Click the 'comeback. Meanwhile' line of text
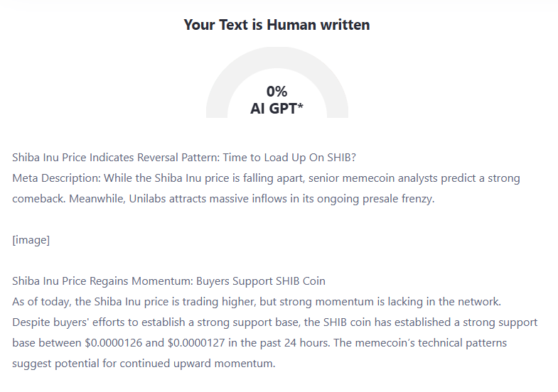Image resolution: width=558 pixels, height=392 pixels. click(223, 199)
